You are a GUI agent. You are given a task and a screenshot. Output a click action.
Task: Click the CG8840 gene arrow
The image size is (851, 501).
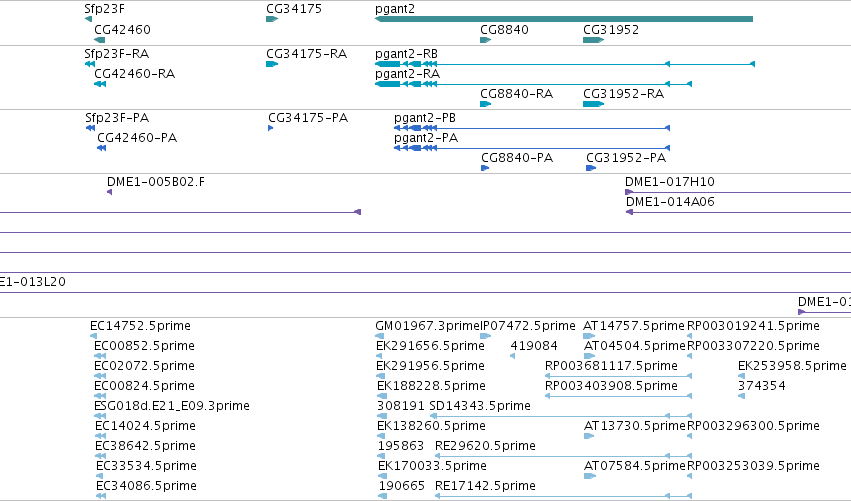(486, 40)
